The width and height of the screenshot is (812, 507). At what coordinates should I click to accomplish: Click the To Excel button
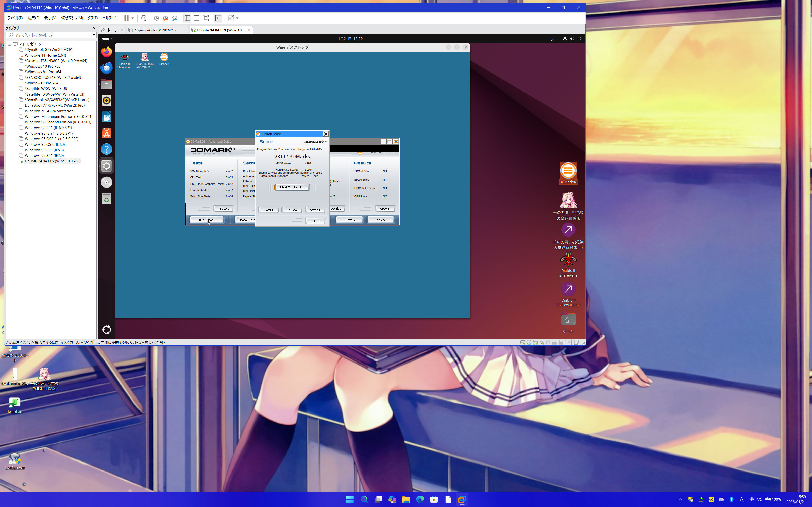[x=292, y=210]
